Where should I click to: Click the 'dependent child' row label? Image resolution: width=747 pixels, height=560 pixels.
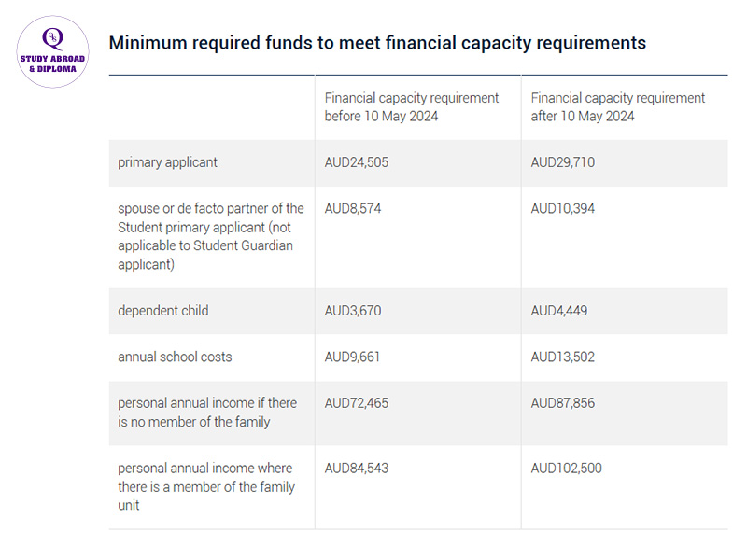[x=162, y=311]
